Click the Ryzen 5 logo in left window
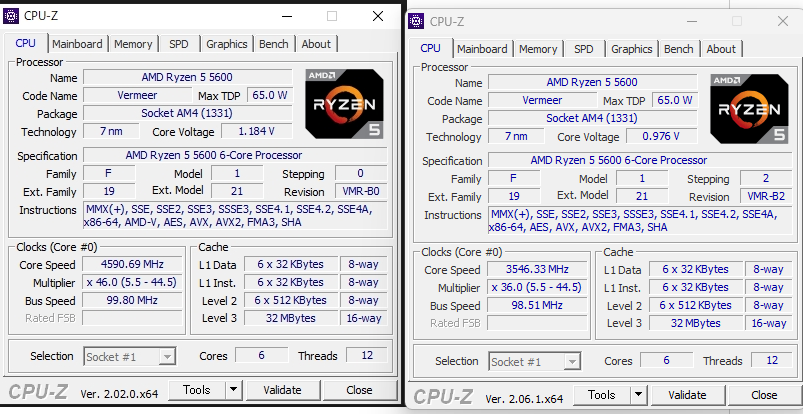 coord(345,104)
